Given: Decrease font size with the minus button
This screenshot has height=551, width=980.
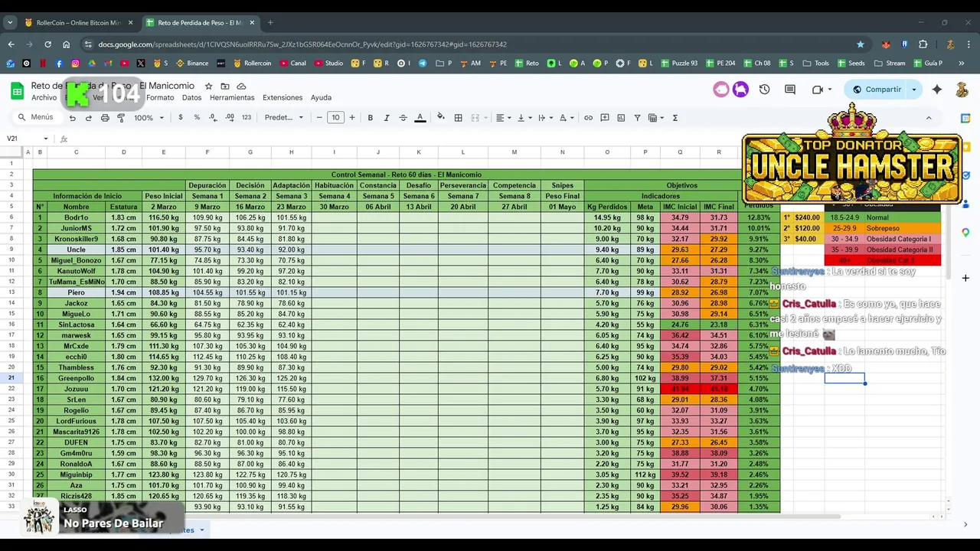Looking at the screenshot, I should coord(319,118).
